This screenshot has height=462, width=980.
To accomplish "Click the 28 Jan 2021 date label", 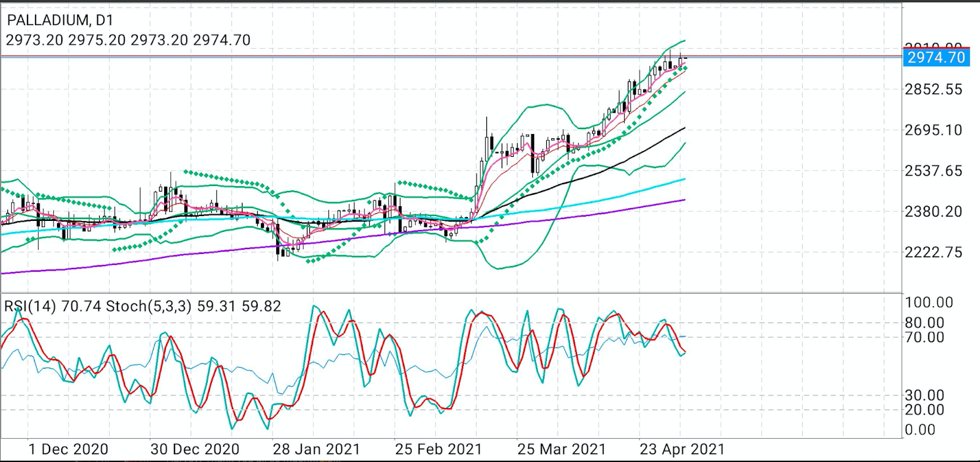I will pyautogui.click(x=317, y=449).
